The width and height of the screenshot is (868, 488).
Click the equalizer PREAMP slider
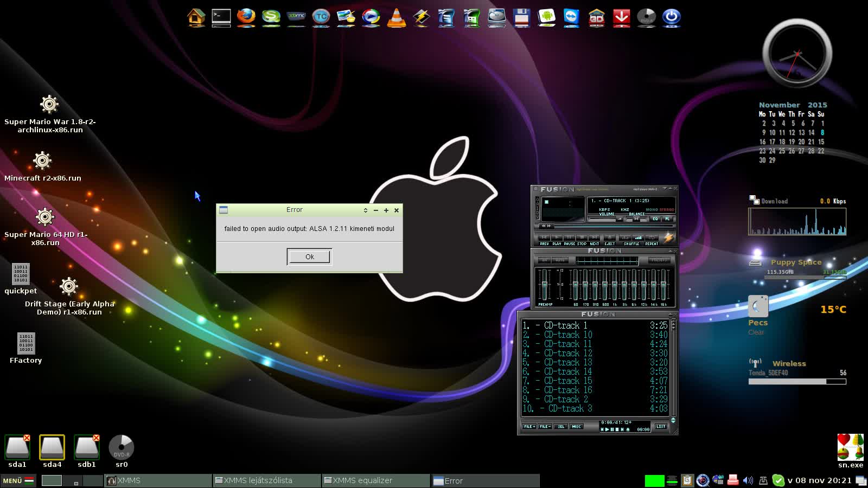coord(544,284)
